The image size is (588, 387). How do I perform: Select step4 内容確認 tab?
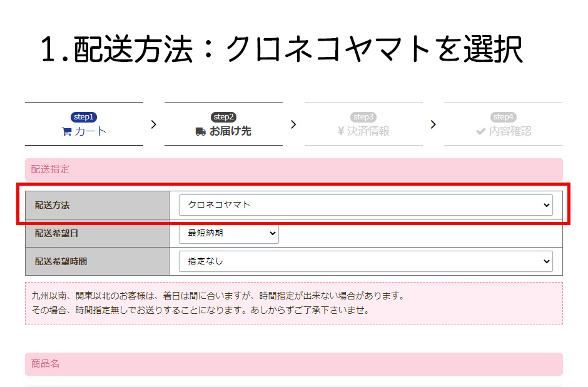[504, 124]
